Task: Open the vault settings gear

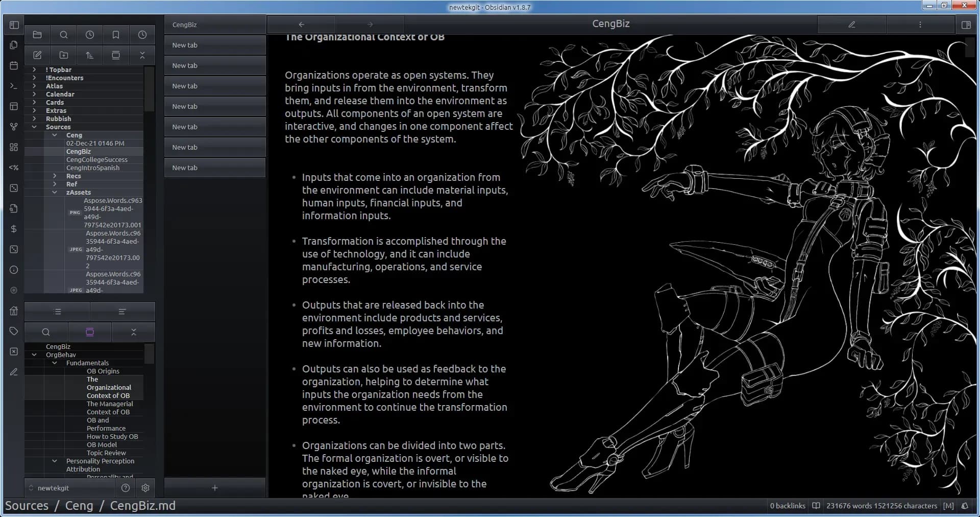Action: pos(145,488)
